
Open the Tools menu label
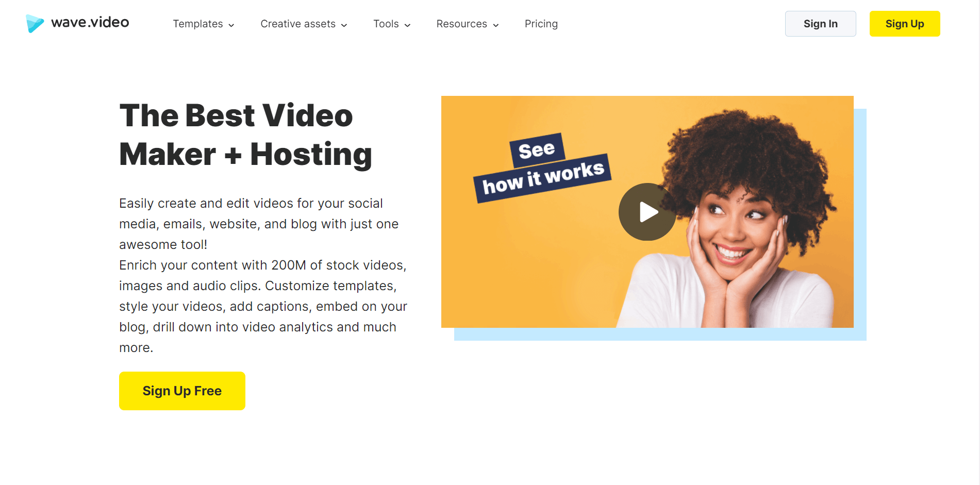(386, 24)
